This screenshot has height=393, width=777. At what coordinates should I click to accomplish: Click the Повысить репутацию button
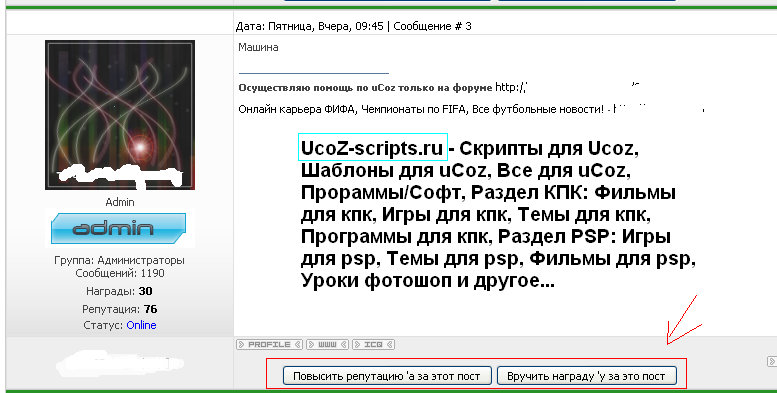click(x=387, y=376)
